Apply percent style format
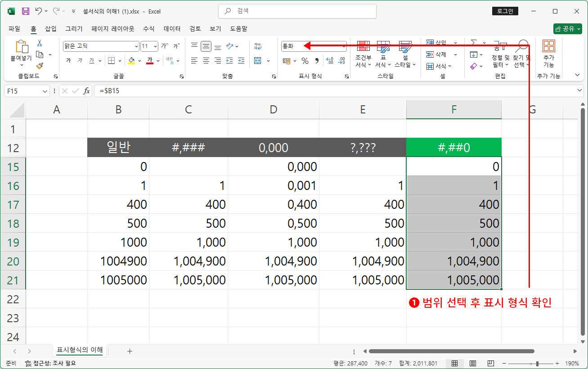The width and height of the screenshot is (588, 369). click(x=305, y=60)
